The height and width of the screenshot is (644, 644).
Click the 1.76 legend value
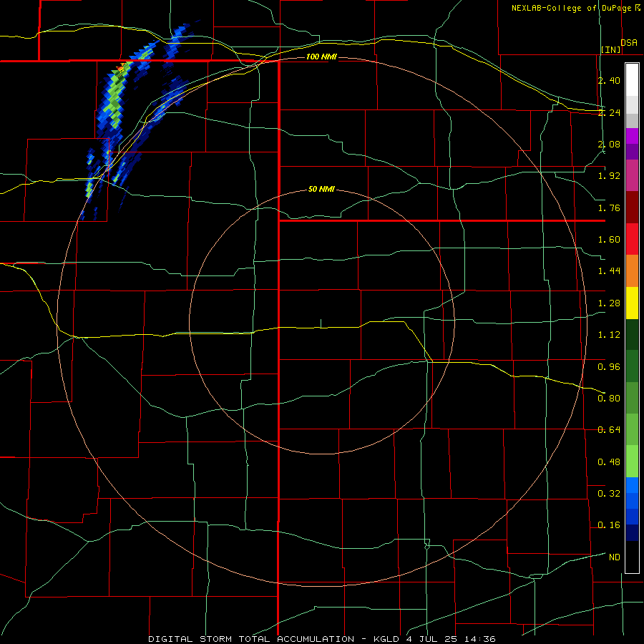[609, 208]
